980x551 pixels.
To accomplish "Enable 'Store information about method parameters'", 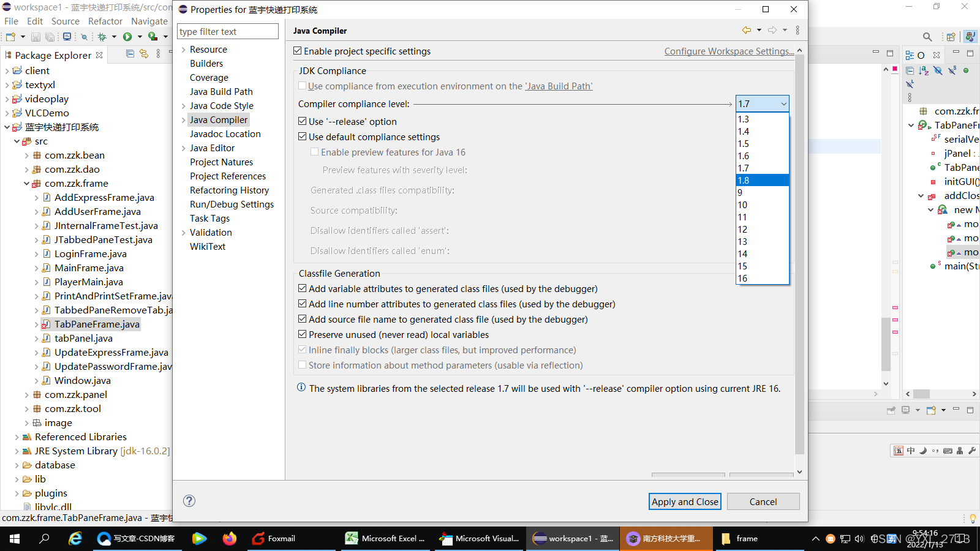I will (x=302, y=365).
